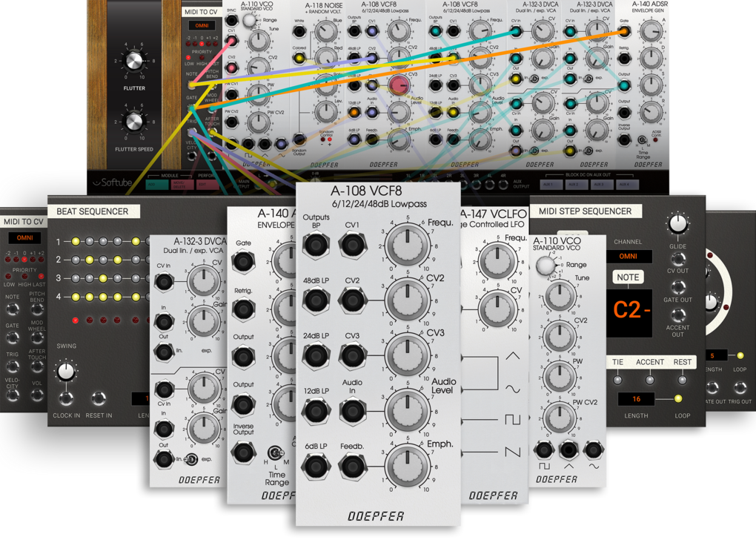756x543 pixels.
Task: Select the Feedb. input jack on the filter
Action: click(x=351, y=467)
